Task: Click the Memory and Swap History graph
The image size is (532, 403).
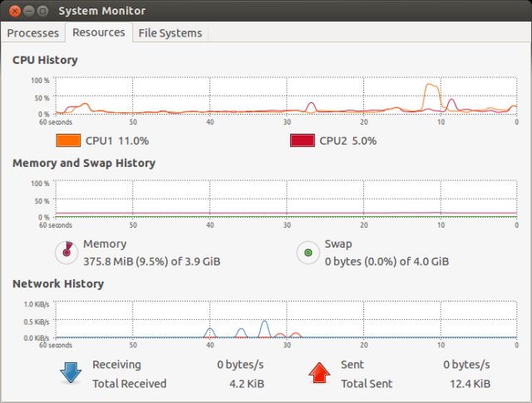Action: pyautogui.click(x=285, y=199)
